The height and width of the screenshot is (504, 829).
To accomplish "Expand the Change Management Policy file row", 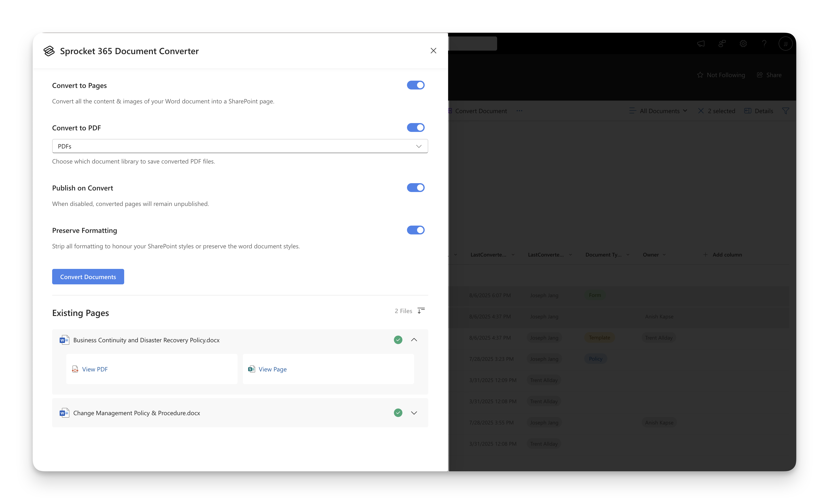I will click(414, 413).
